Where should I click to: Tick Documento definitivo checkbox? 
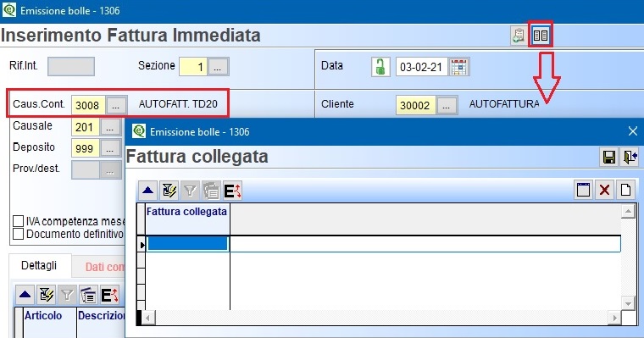(18, 234)
